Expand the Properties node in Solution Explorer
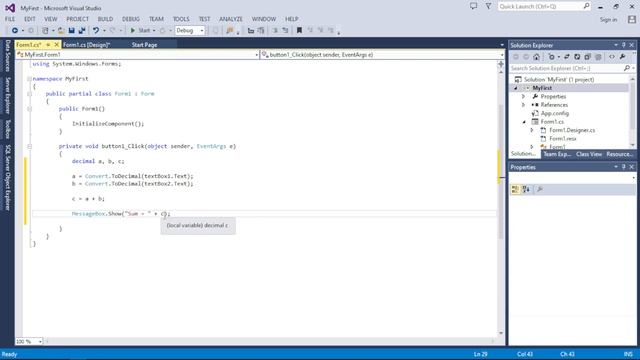This screenshot has width=640, height=360. [524, 96]
